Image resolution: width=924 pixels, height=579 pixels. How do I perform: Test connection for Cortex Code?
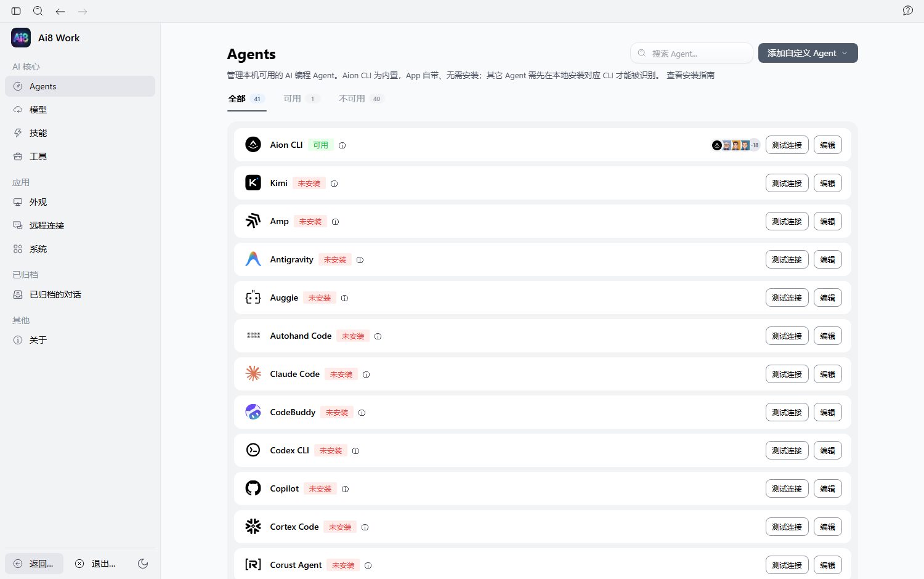(787, 527)
